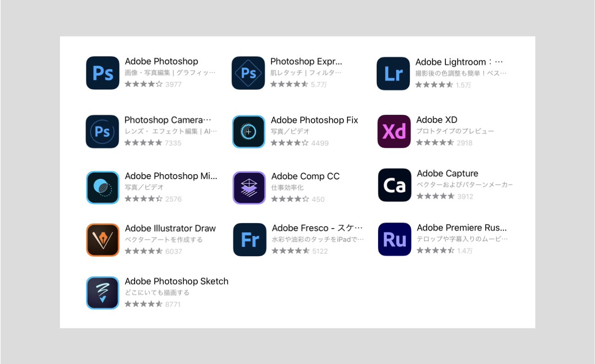Click the "Adobe Photoshop" app title
Screen dimensions: 595x364
coord(162,61)
